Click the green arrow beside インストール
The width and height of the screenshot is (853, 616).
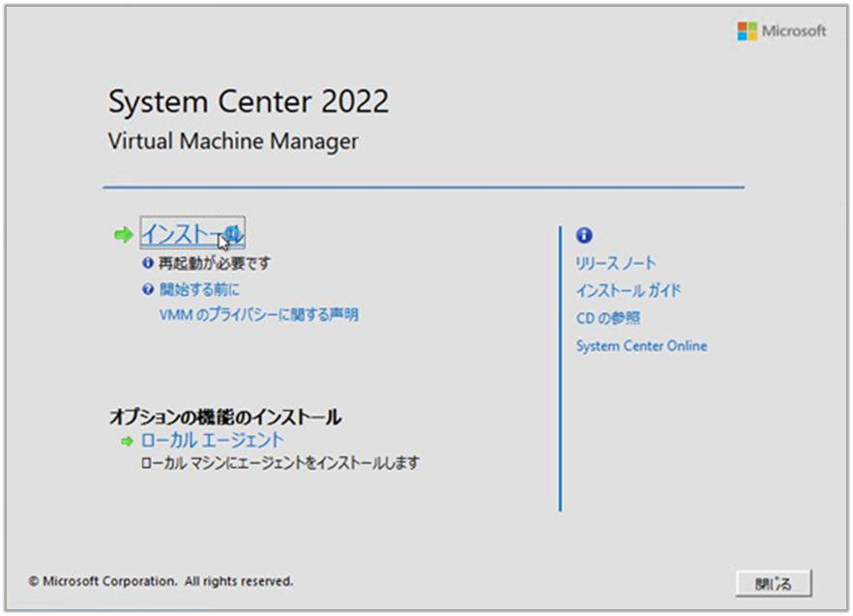(x=124, y=235)
